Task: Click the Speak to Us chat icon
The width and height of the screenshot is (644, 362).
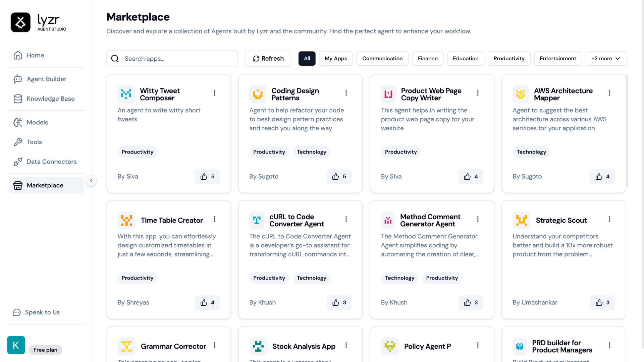Action: (x=17, y=312)
